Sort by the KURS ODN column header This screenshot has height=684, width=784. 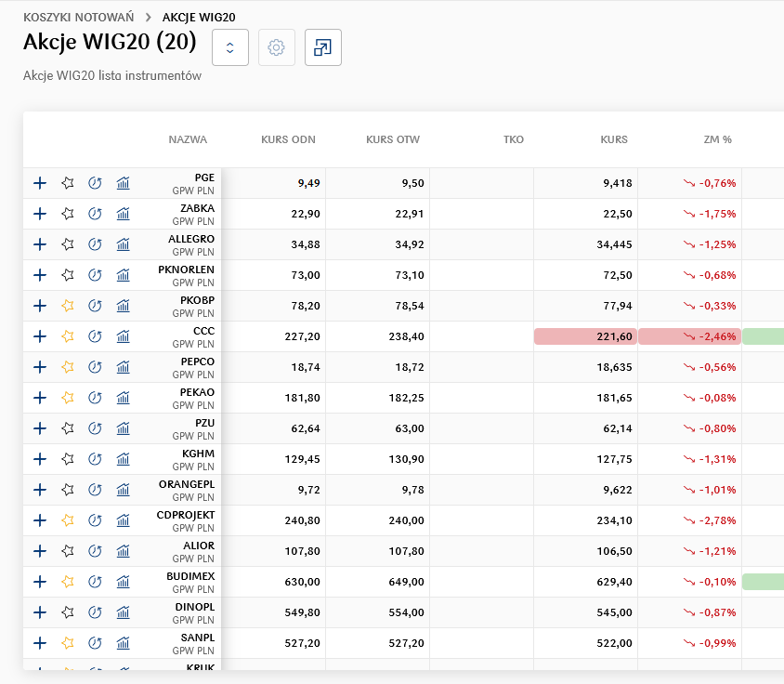click(288, 139)
